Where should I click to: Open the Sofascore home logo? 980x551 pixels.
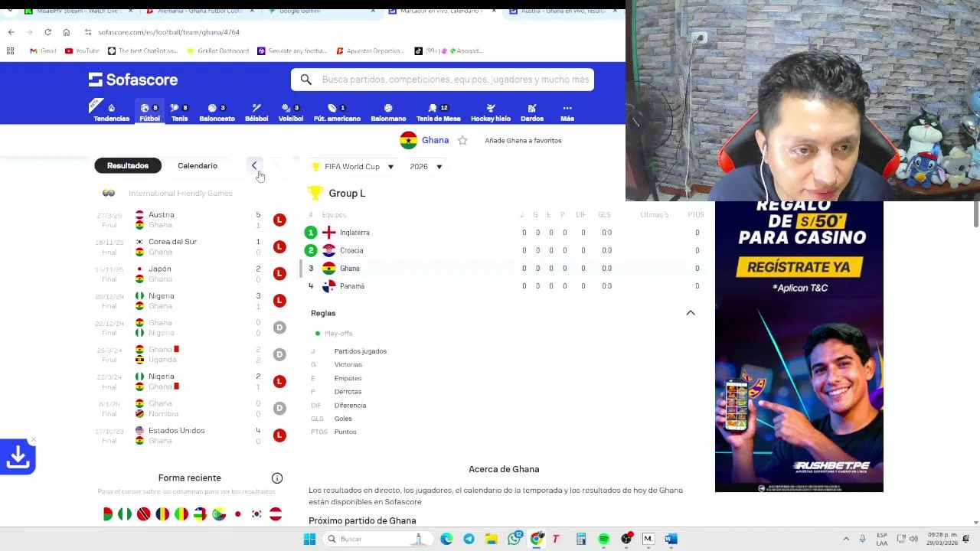[x=133, y=80]
